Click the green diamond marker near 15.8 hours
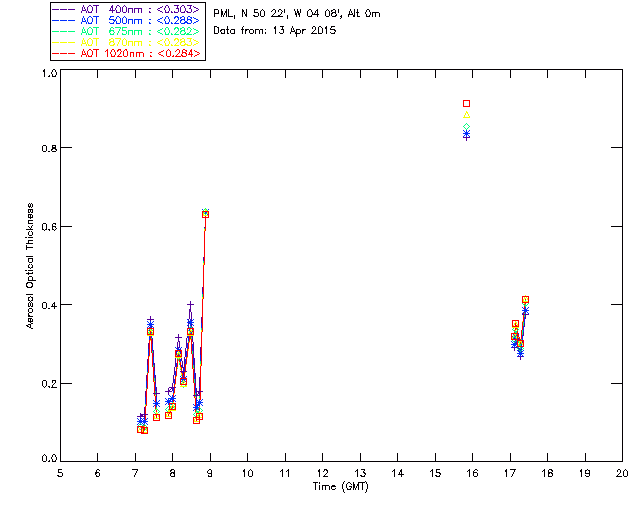 coord(467,127)
